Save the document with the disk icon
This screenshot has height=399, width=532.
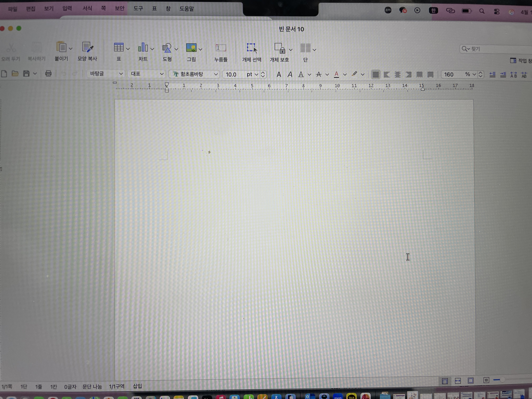[x=26, y=73]
